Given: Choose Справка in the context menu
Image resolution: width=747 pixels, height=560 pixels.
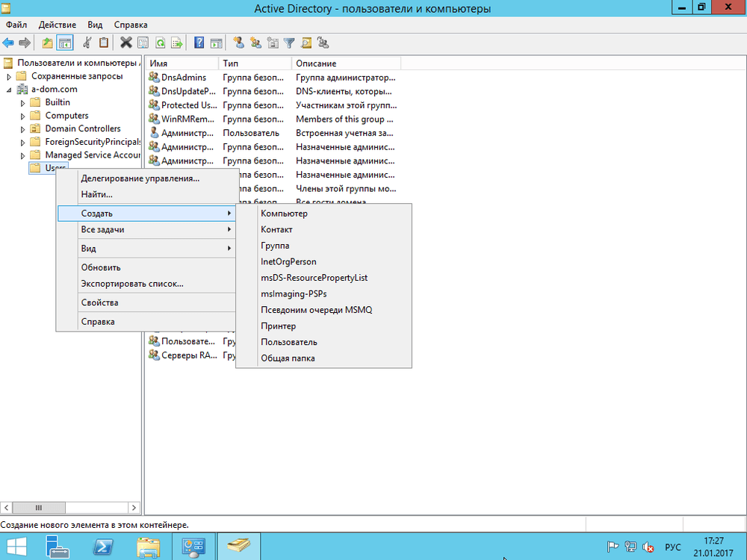Looking at the screenshot, I should coord(146,322).
